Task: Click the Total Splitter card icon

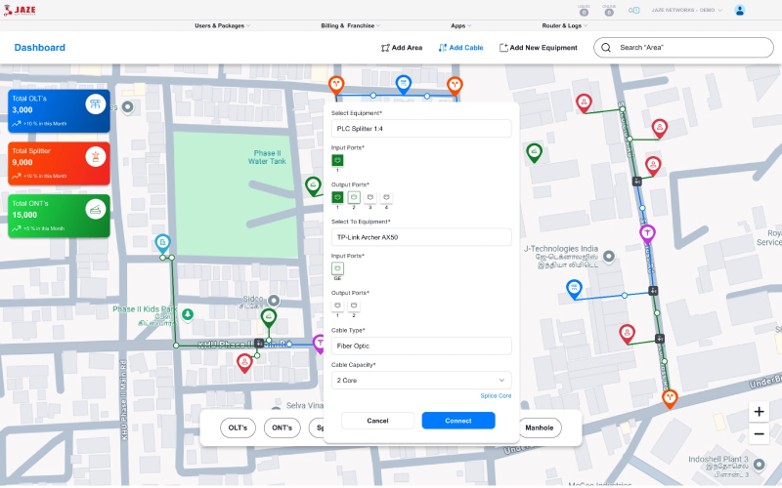Action: 95,157
